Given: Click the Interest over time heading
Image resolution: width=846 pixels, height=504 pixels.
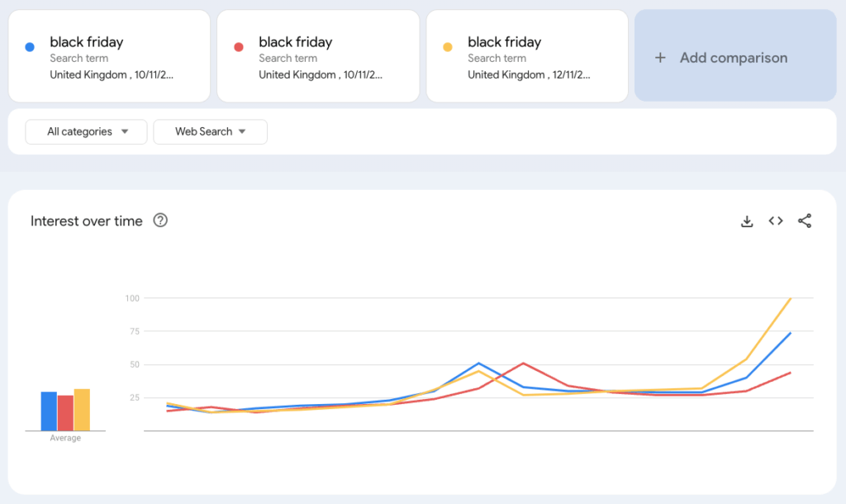Looking at the screenshot, I should click(x=87, y=221).
